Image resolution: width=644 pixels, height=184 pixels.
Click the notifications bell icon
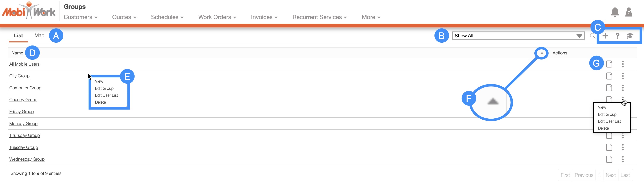tap(615, 12)
